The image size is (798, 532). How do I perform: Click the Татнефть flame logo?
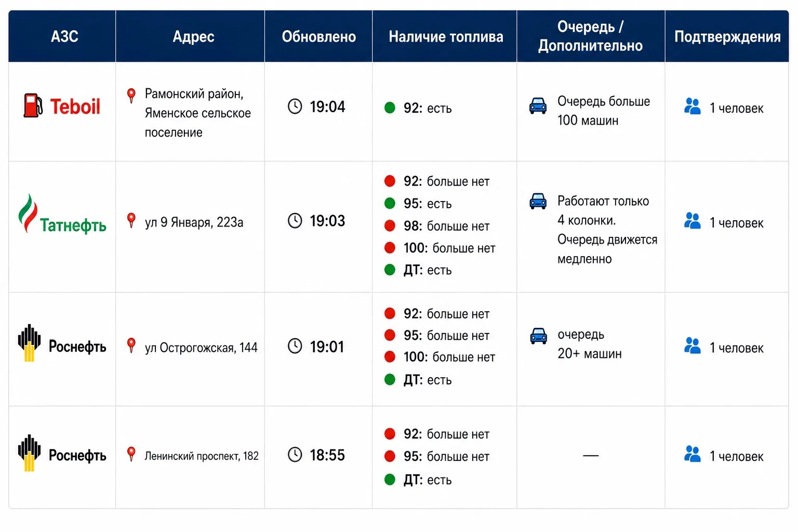click(28, 213)
